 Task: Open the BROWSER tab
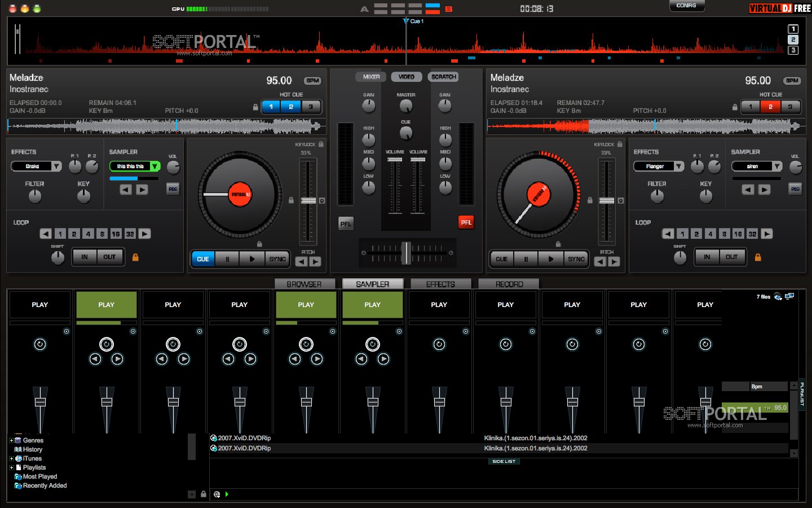point(304,284)
